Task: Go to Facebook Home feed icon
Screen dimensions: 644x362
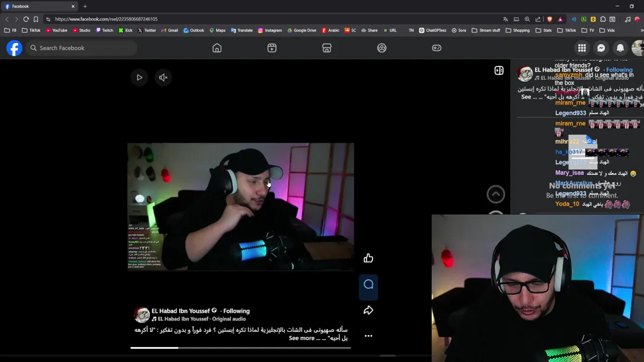Action: pyautogui.click(x=217, y=48)
